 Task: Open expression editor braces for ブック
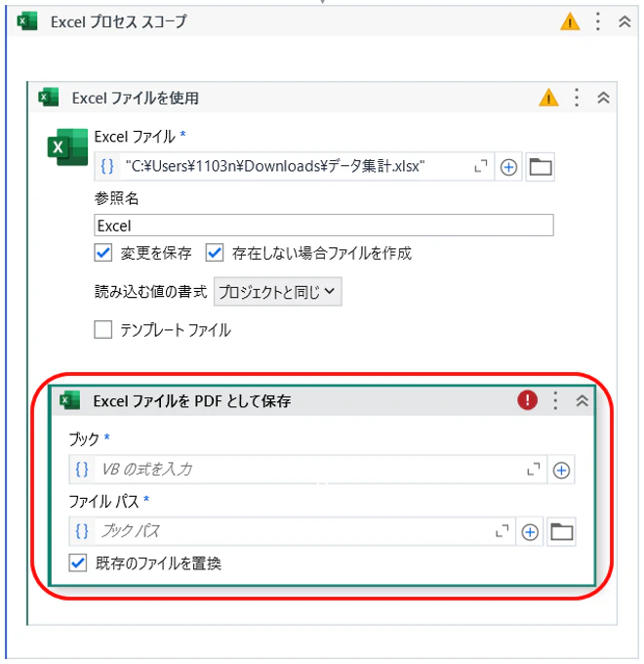click(x=82, y=470)
